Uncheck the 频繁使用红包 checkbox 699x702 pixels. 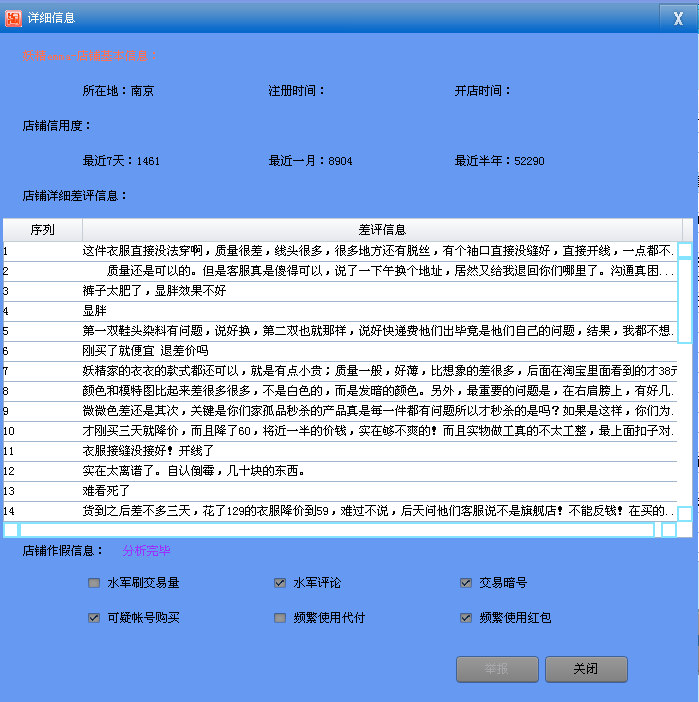pos(466,618)
